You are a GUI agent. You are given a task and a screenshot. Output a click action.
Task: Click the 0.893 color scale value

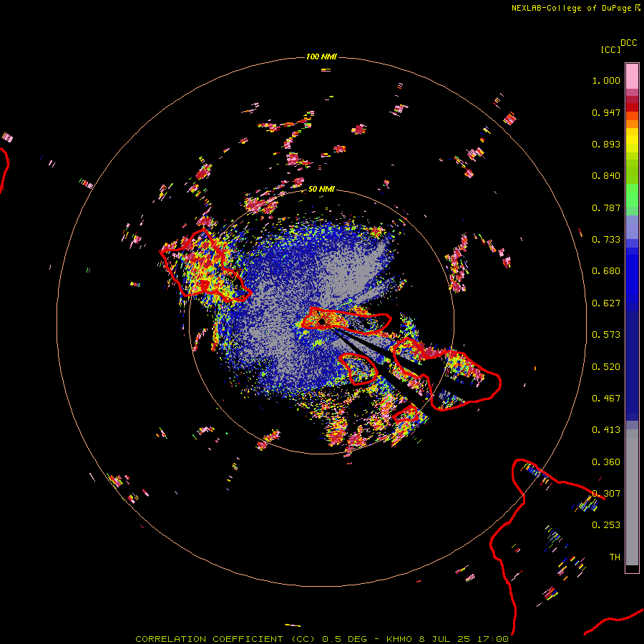tap(606, 144)
